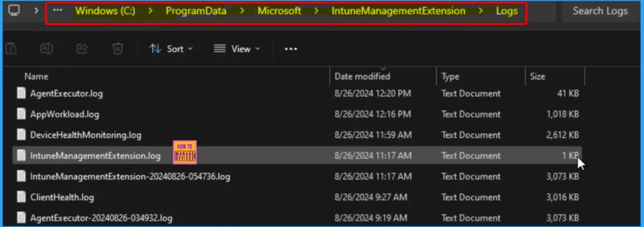This screenshot has width=644, height=227.
Task: Click the file icon of IntuneManagementExtension-20240826-054736.log
Action: (x=21, y=177)
